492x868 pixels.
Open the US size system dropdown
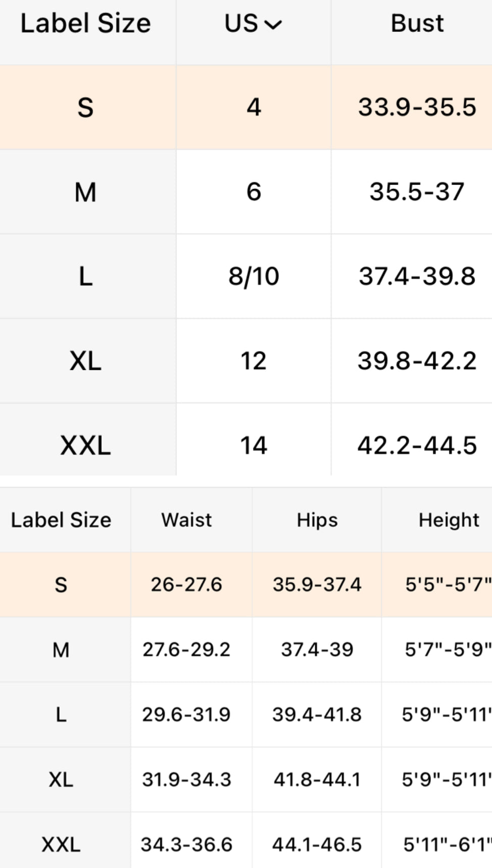pyautogui.click(x=253, y=24)
